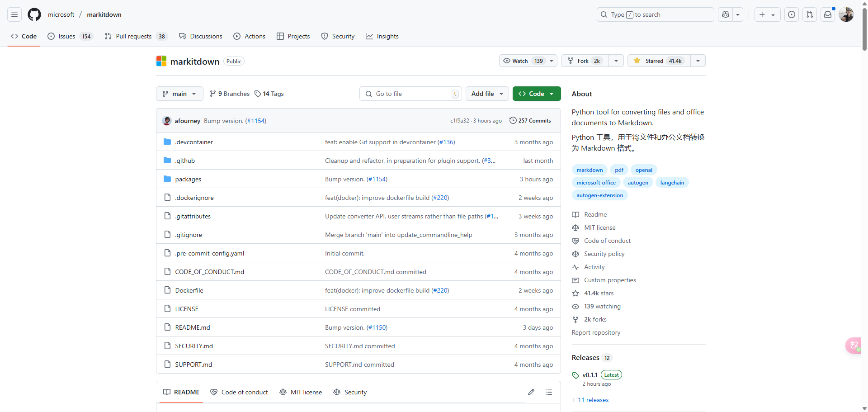Screen dimensions: 868x412
Task: Unstar the repository via Starred button
Action: (x=659, y=61)
